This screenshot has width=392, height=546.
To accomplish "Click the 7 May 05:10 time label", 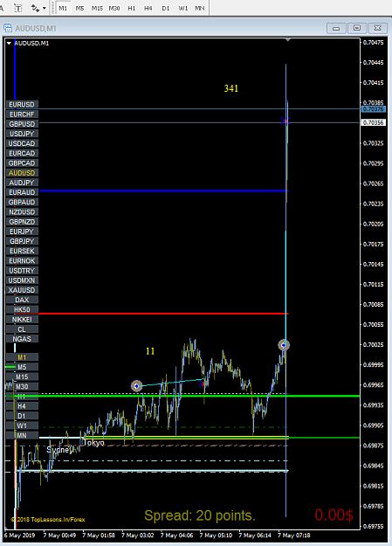I will click(x=216, y=536).
